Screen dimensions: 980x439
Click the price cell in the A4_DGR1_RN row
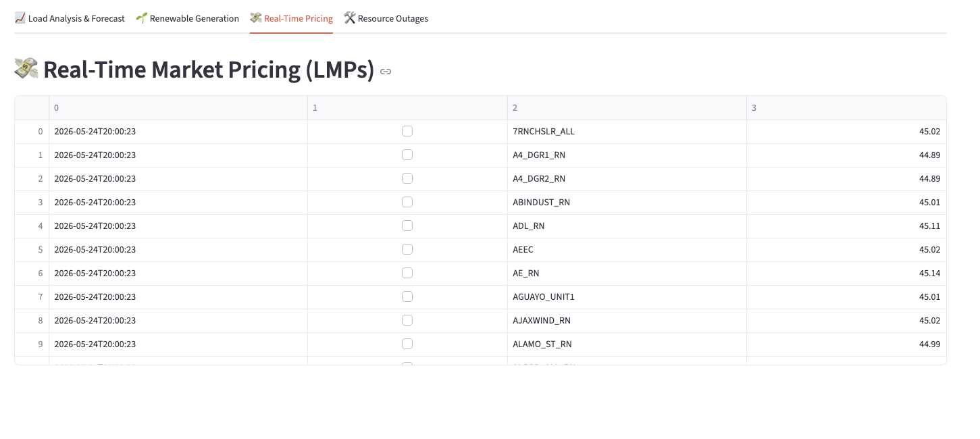pyautogui.click(x=846, y=155)
